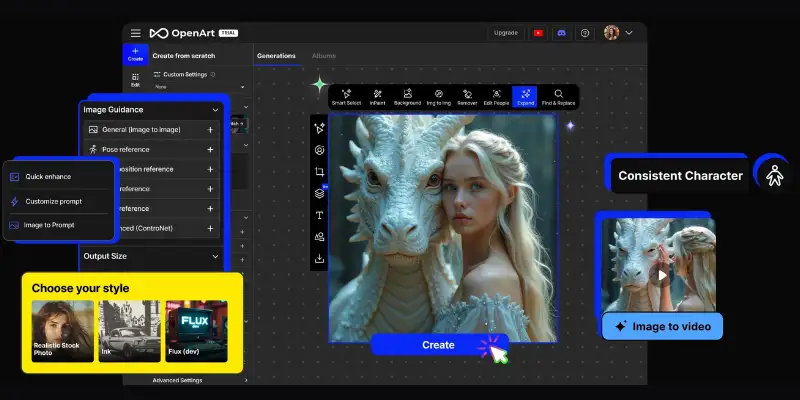Click the layers icon in vertical toolbar

[319, 193]
